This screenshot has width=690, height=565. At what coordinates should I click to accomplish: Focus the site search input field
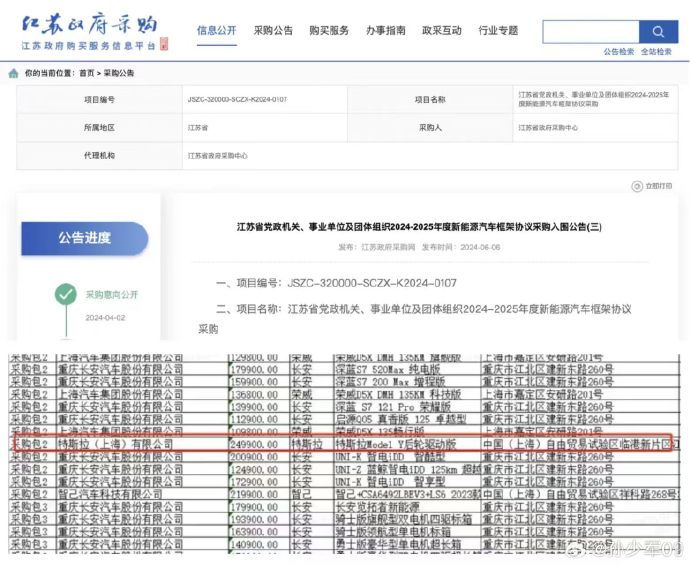pos(591,31)
